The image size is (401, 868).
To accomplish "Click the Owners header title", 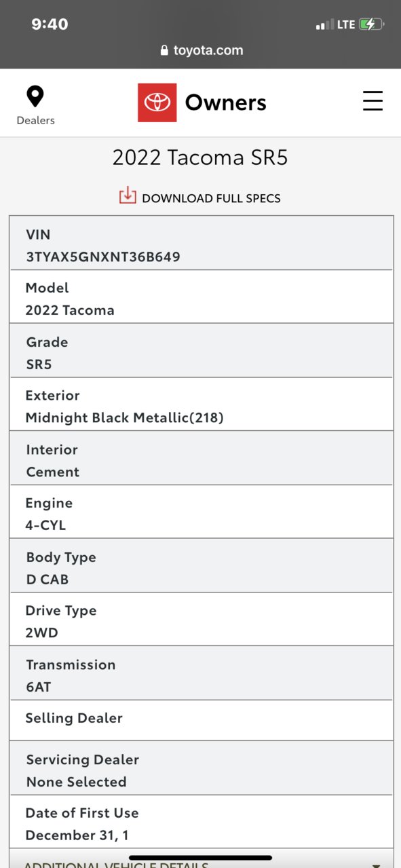I will (x=226, y=102).
